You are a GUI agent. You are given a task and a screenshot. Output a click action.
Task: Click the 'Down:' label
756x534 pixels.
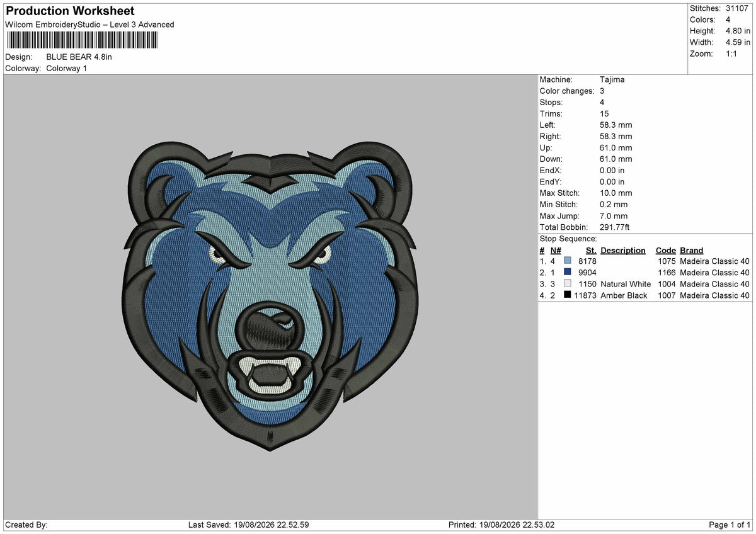(x=551, y=159)
